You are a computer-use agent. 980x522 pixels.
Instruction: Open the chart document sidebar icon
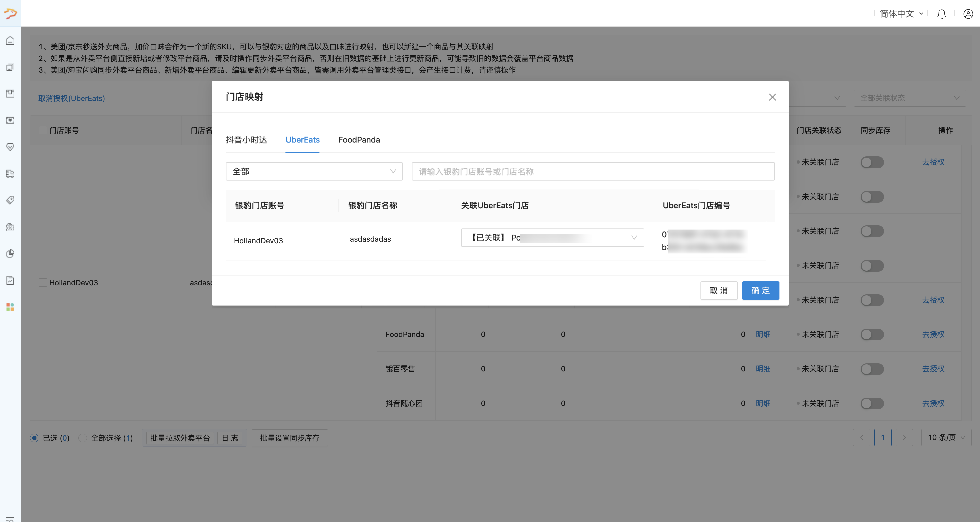pos(10,280)
